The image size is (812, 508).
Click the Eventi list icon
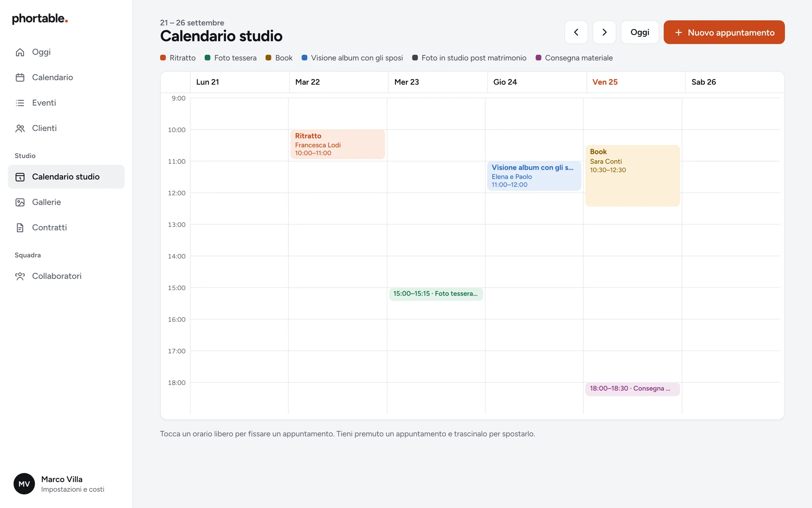[x=20, y=103]
